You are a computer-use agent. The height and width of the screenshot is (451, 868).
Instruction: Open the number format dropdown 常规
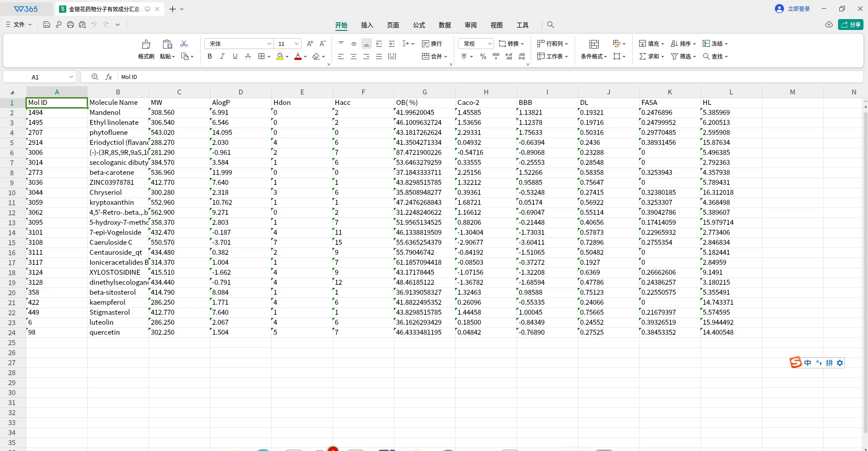click(x=490, y=44)
